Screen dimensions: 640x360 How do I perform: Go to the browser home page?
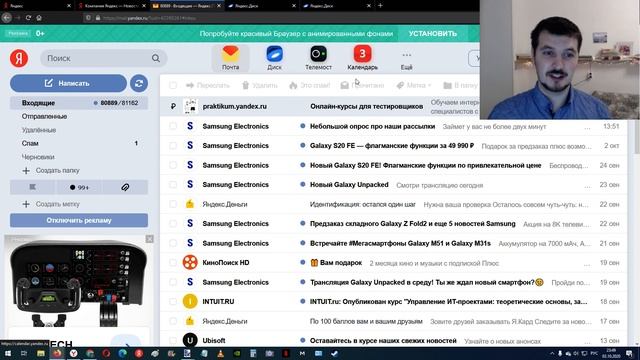click(x=39, y=18)
